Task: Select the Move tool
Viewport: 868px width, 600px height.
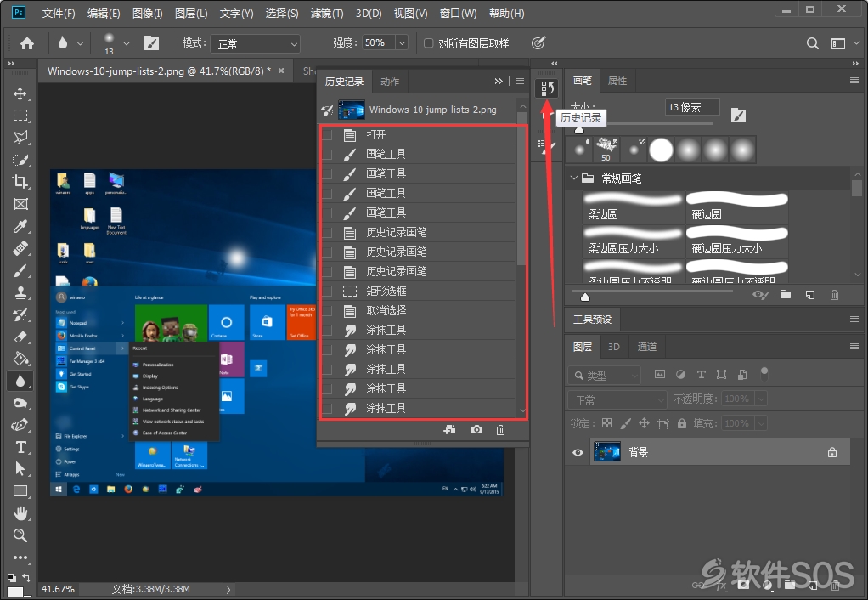Action: pos(20,93)
